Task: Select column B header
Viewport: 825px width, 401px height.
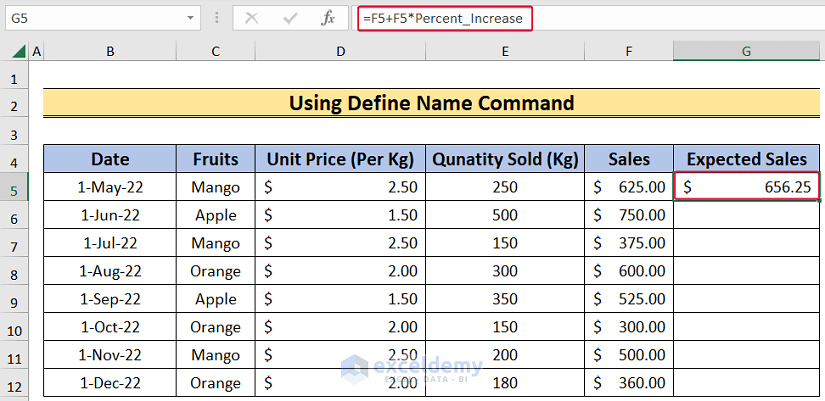Action: tap(110, 51)
